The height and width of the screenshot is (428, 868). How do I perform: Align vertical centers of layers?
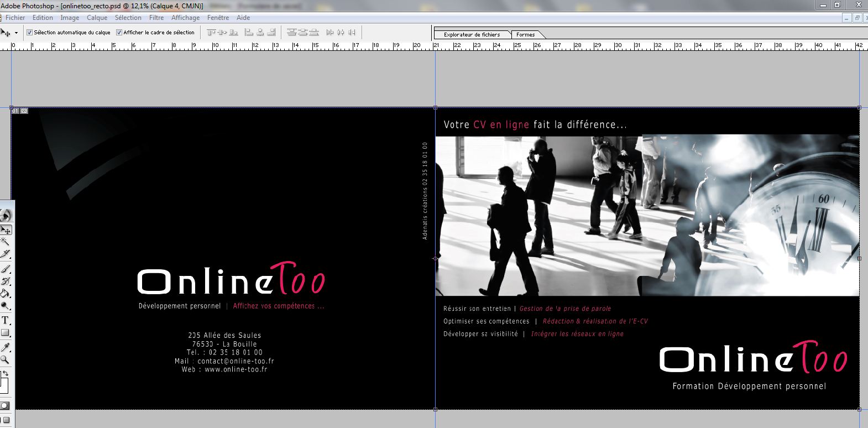(222, 33)
